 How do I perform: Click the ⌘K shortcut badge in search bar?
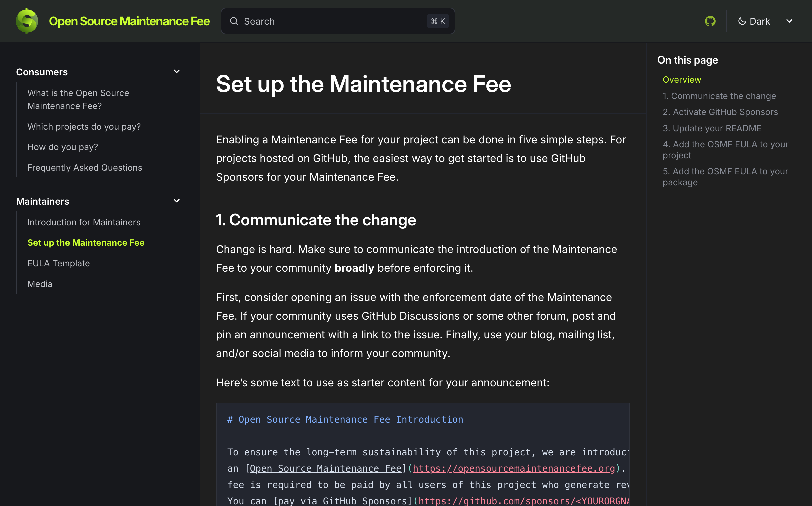(x=438, y=21)
